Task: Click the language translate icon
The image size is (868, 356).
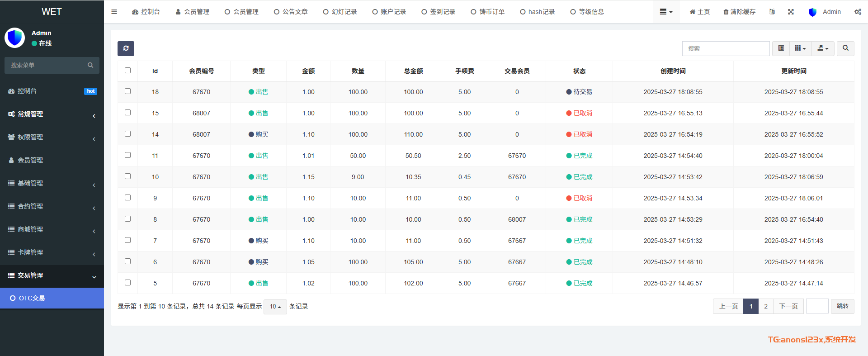Action: click(772, 12)
